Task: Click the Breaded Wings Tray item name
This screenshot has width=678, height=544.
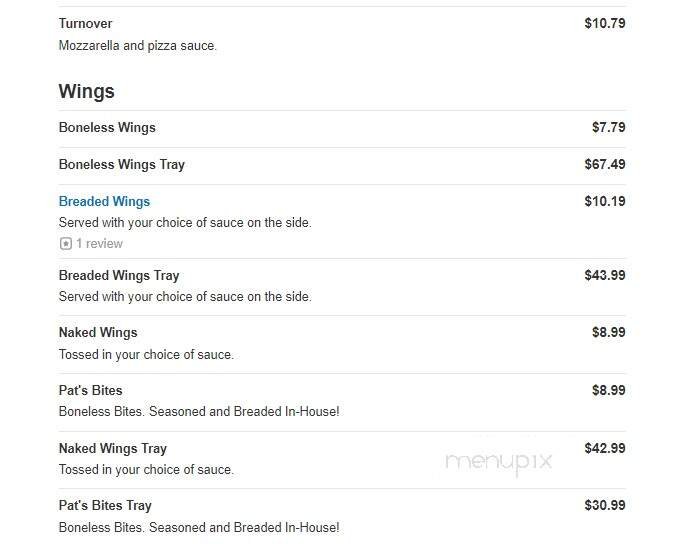Action: tap(119, 275)
